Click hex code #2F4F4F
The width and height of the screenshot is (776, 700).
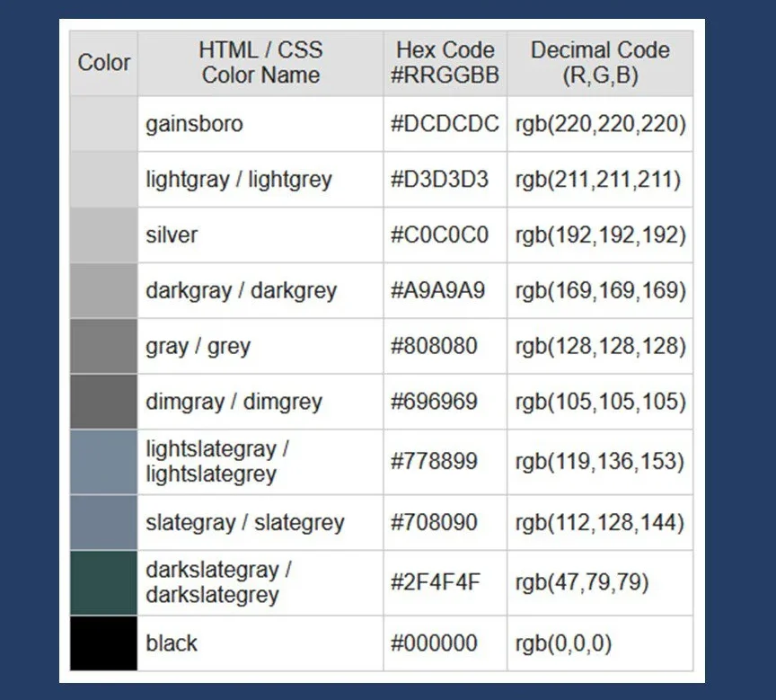click(435, 582)
